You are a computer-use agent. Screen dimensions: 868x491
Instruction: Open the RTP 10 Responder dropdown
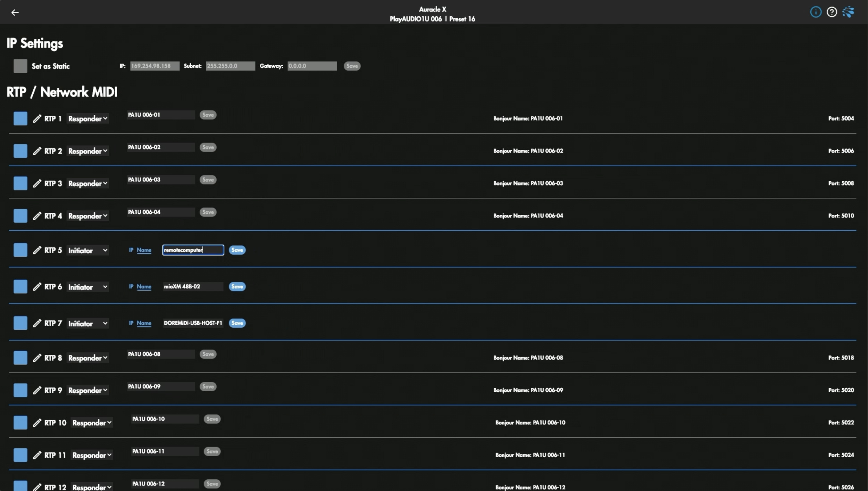point(92,423)
